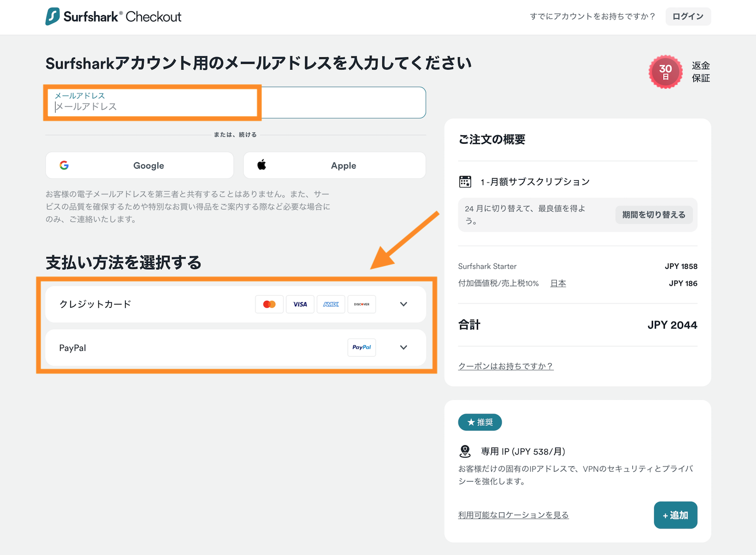Continue with the Google button

click(x=139, y=165)
